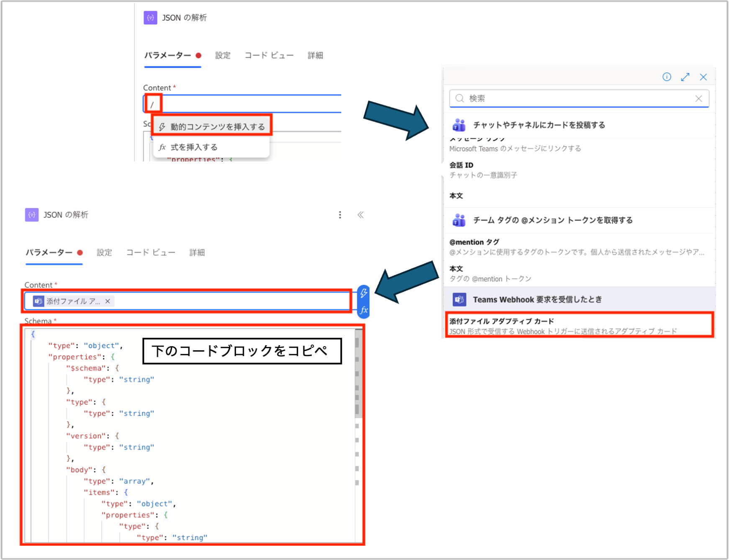Expand the dynamic content panel to full size

685,77
